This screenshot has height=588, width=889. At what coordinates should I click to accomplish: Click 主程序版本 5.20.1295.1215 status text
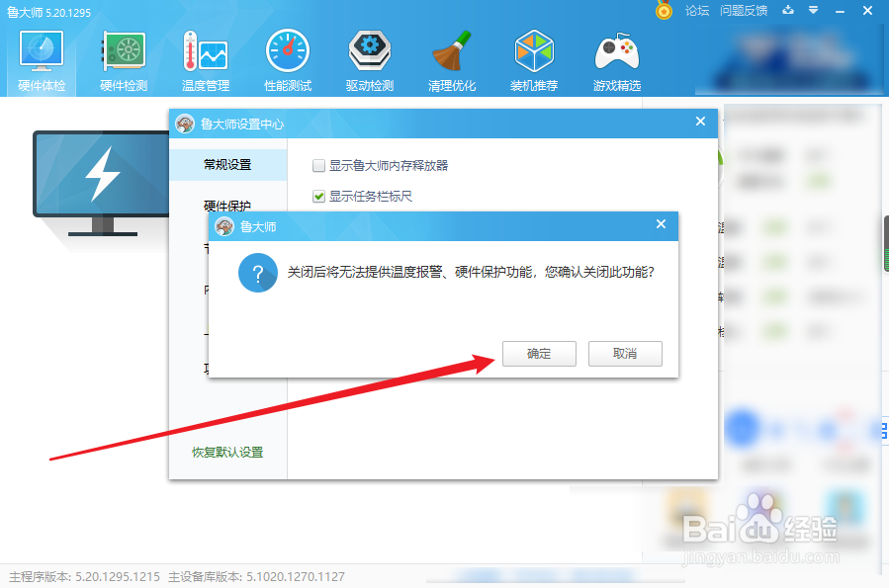(x=84, y=577)
